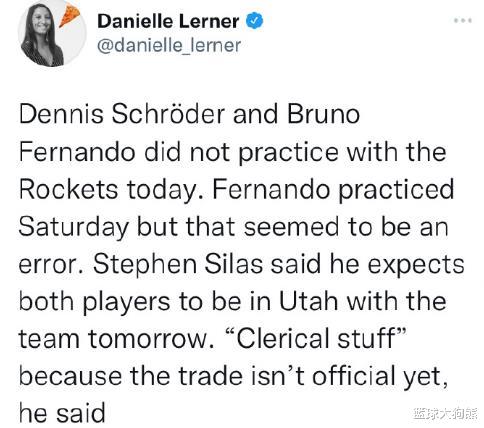Screen dimensions: 484x428
Task: Select the word tomorrow in the tweet
Action: coord(151,339)
